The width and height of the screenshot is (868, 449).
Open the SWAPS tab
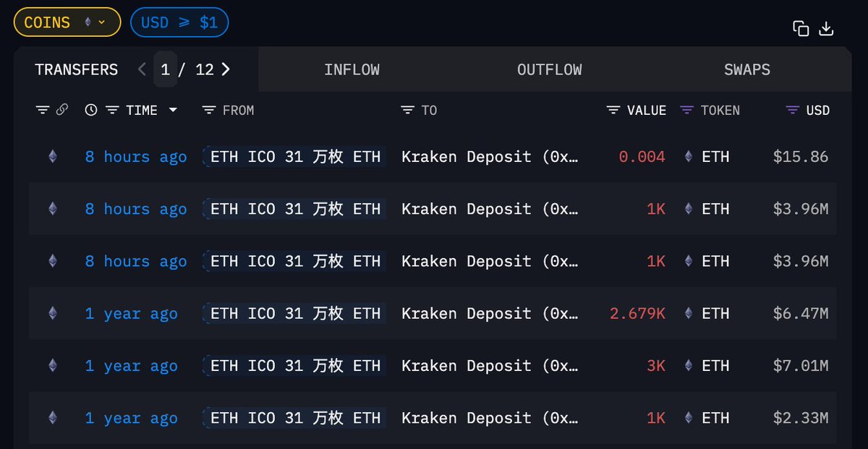pyautogui.click(x=746, y=69)
